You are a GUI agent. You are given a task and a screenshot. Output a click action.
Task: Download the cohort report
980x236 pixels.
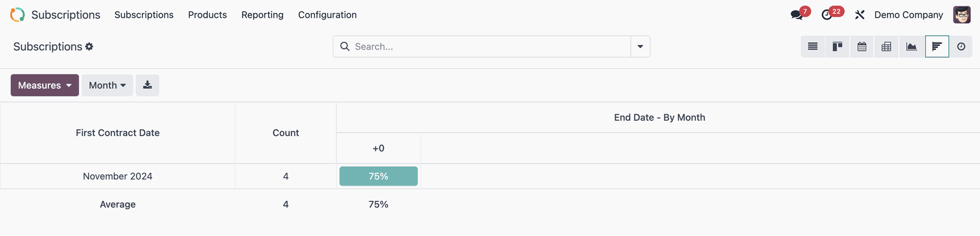tap(148, 85)
